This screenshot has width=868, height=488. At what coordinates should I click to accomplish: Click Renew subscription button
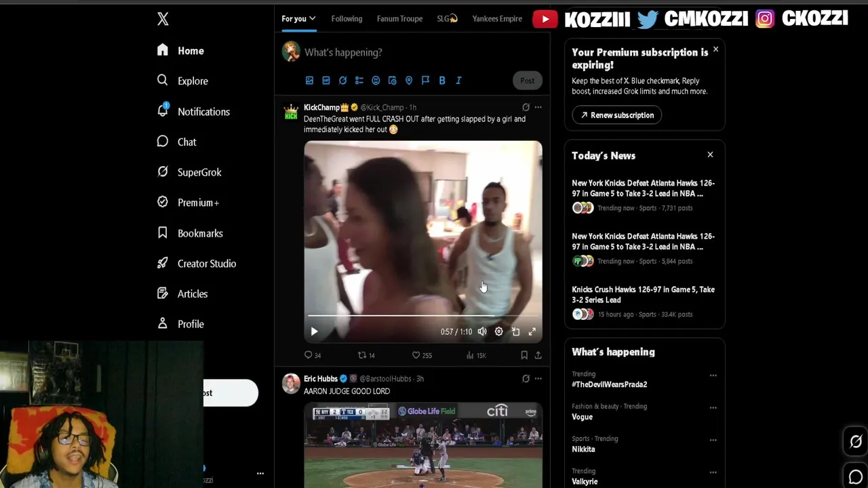point(616,115)
